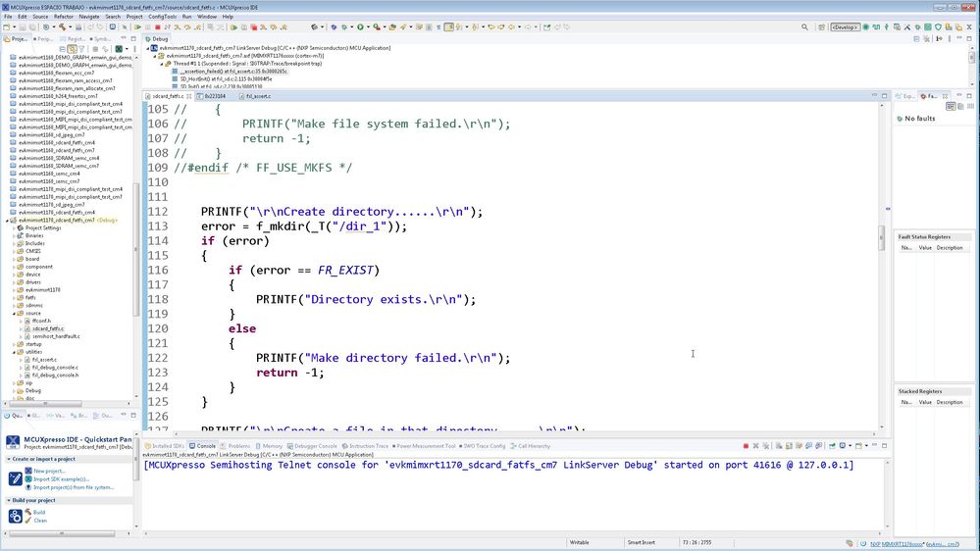980x551 pixels.
Task: Expand the startup folder node
Action: (14, 344)
